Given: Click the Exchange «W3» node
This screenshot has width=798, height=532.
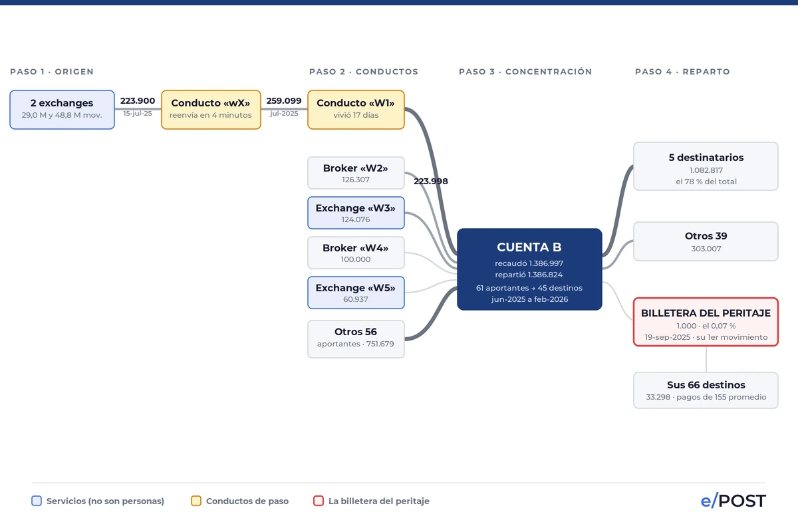Looking at the screenshot, I should point(356,213).
